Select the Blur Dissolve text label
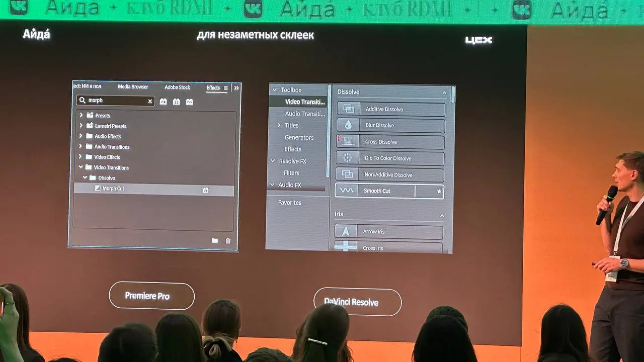The image size is (644, 362). pyautogui.click(x=380, y=125)
